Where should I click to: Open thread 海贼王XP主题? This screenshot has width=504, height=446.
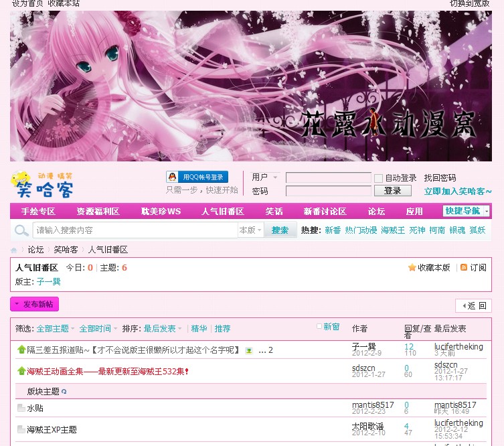[x=52, y=430]
